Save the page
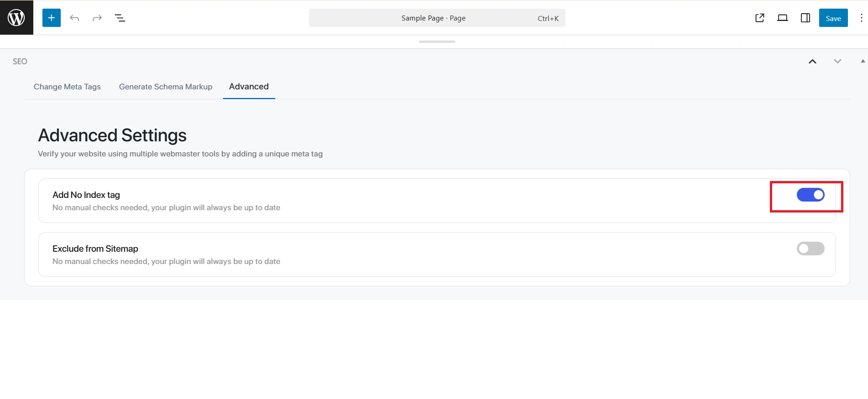868x399 pixels. pos(833,18)
